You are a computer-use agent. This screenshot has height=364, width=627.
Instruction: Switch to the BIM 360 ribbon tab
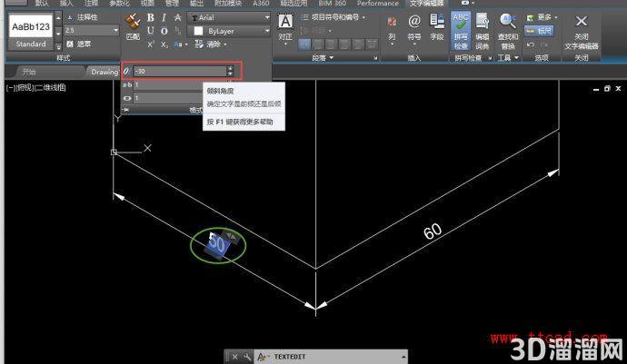coord(333,4)
